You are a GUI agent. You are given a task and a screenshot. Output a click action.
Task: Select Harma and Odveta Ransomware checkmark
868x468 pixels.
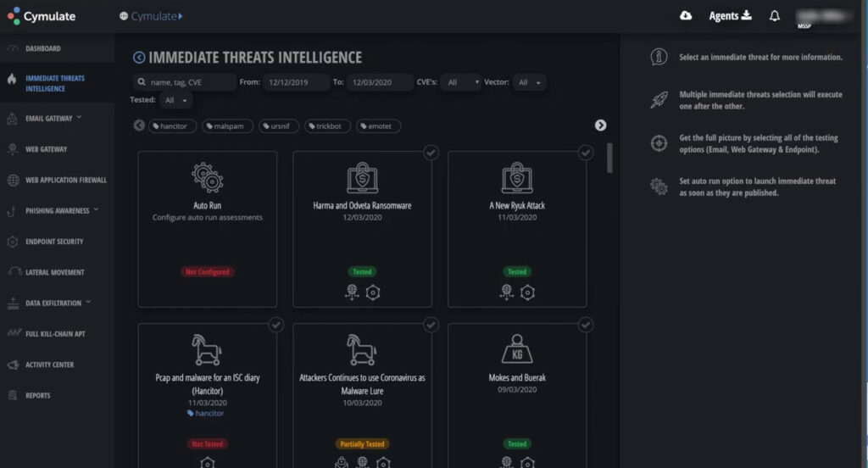(x=431, y=153)
